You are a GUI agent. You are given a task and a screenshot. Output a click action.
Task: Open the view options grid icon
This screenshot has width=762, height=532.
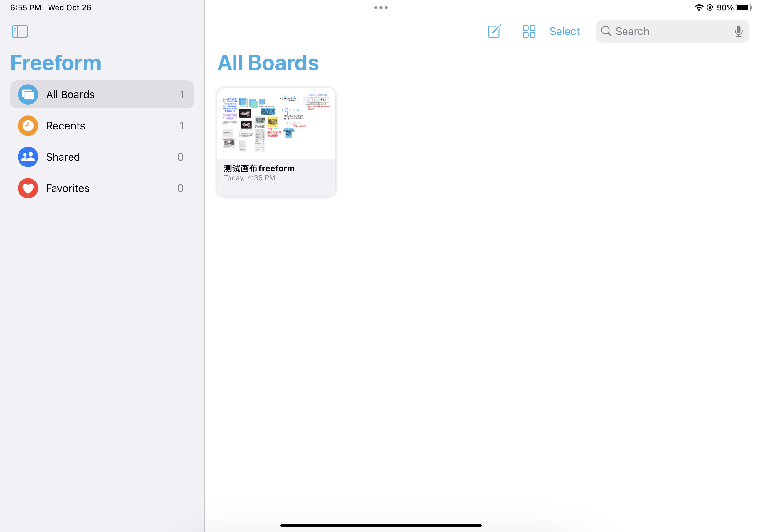click(x=529, y=31)
